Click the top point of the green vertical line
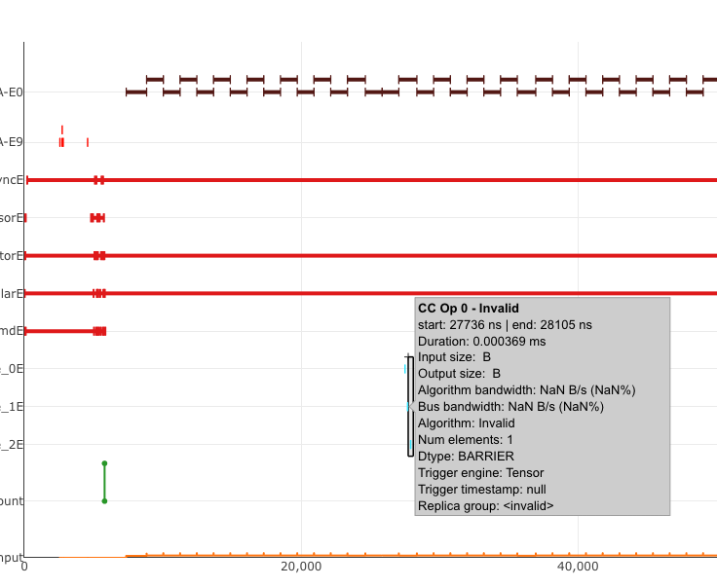 [104, 463]
